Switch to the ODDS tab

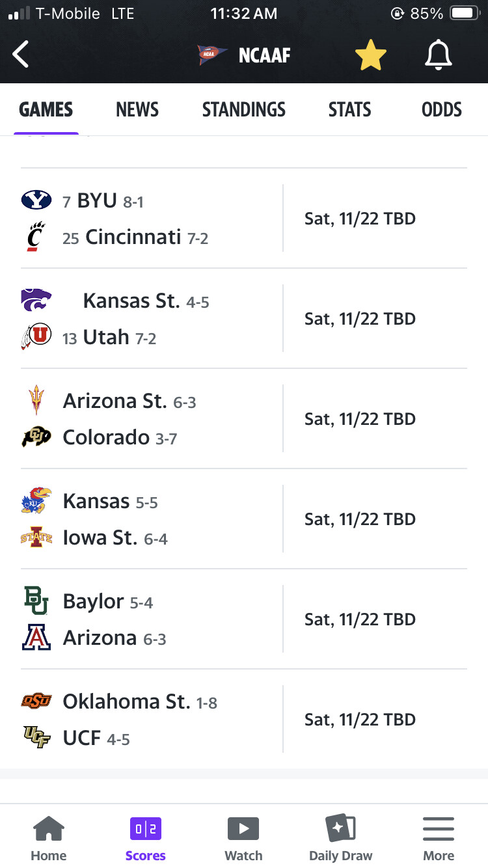(441, 109)
